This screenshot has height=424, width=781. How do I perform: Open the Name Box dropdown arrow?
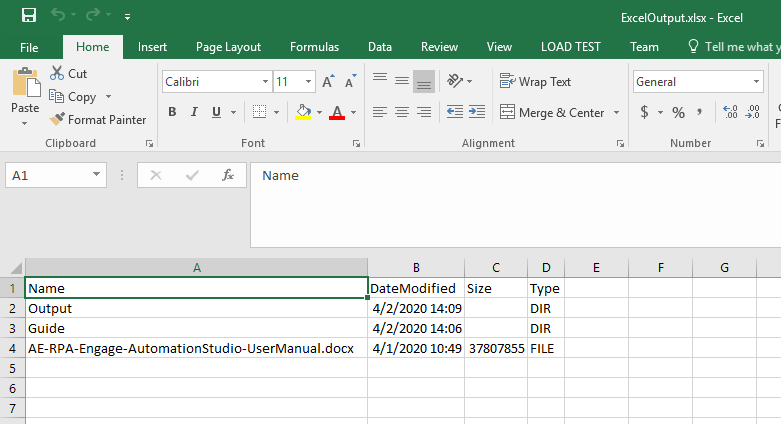[97, 175]
